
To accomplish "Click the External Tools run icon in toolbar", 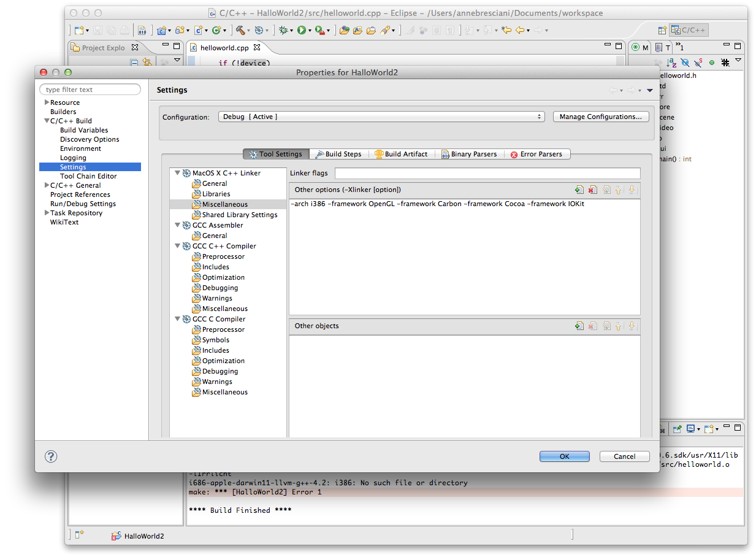I will coord(320,29).
